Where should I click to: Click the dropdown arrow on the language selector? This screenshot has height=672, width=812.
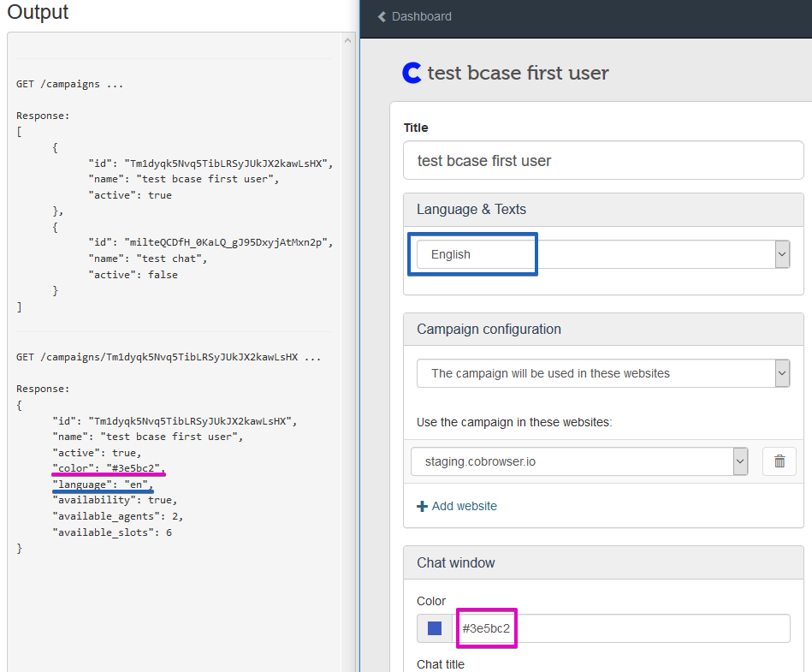(x=781, y=254)
